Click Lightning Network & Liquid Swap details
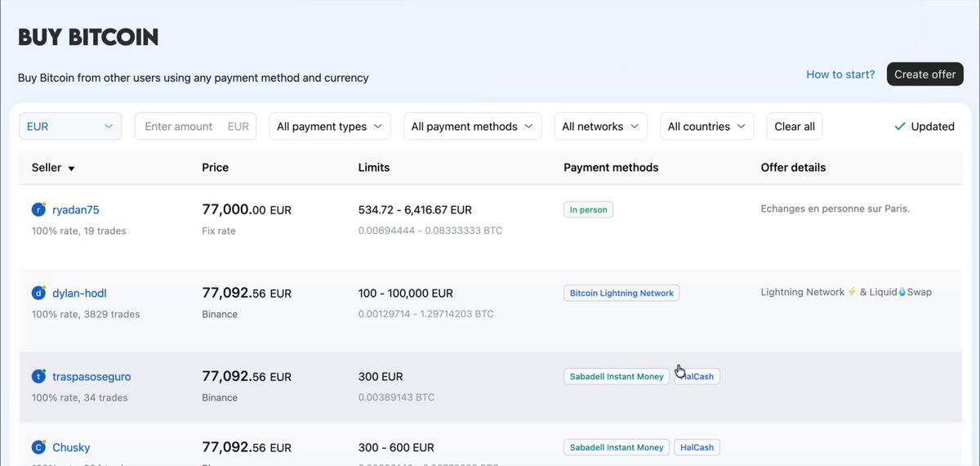Screen dimensions: 980x466 click(846, 293)
